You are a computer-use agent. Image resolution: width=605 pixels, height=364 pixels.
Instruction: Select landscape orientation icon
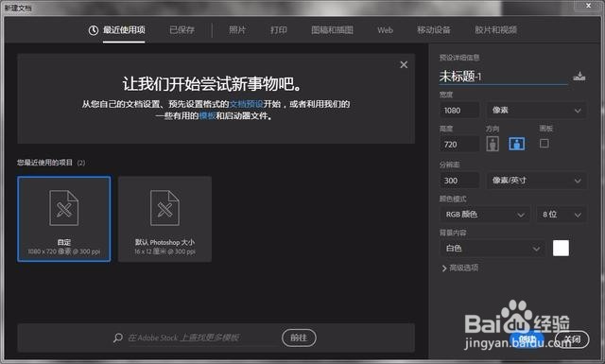(x=517, y=144)
